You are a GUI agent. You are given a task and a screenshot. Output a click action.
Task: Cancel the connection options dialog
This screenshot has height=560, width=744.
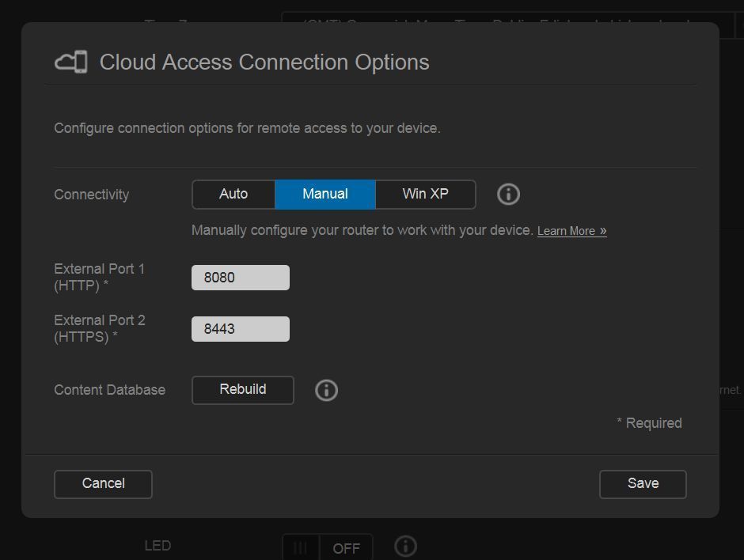click(x=103, y=483)
